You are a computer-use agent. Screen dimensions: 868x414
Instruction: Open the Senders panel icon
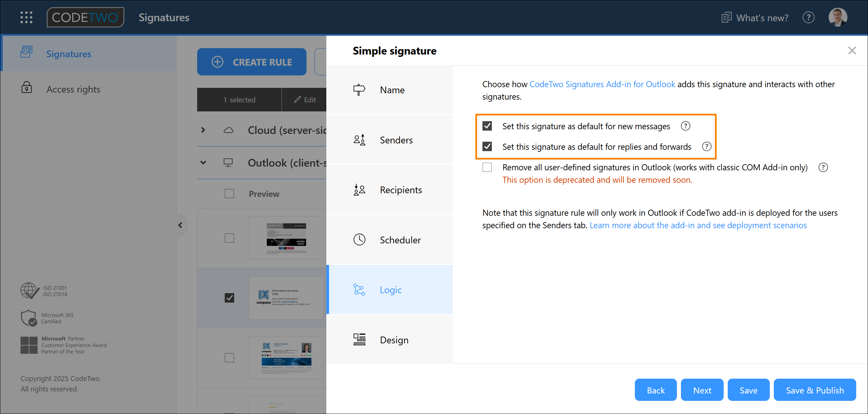359,140
